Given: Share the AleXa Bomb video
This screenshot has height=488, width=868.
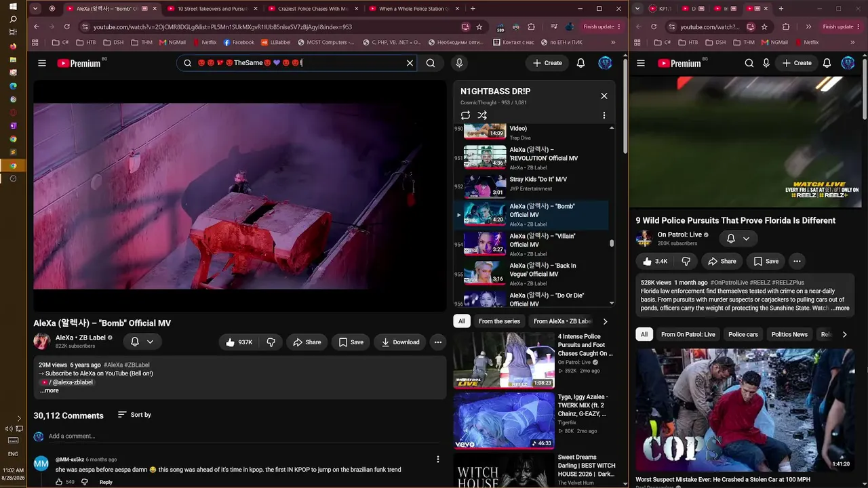Looking at the screenshot, I should (307, 342).
